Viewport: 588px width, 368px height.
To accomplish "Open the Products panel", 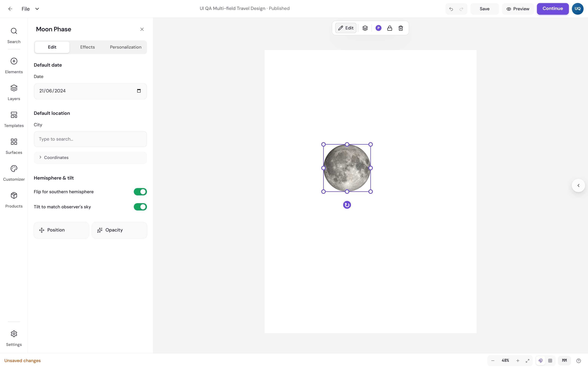I will [x=14, y=200].
